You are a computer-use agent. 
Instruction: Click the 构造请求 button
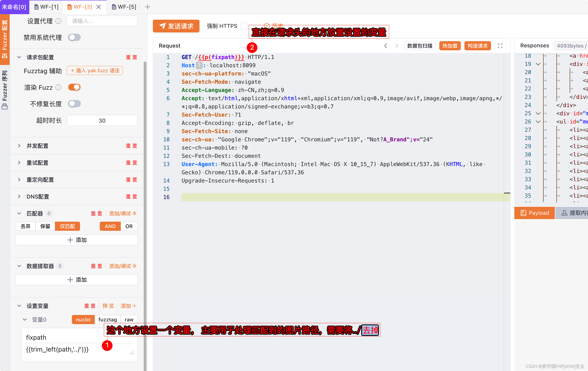(x=477, y=46)
